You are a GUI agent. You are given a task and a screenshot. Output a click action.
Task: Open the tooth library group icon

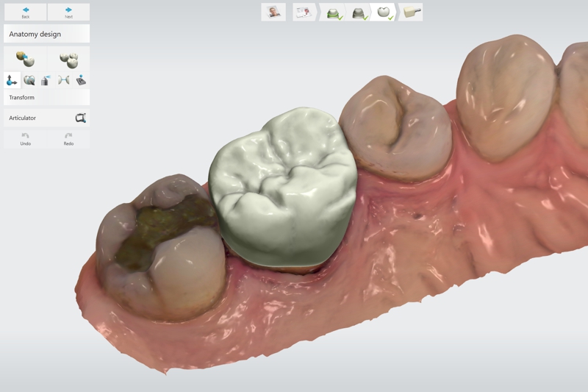tap(68, 60)
